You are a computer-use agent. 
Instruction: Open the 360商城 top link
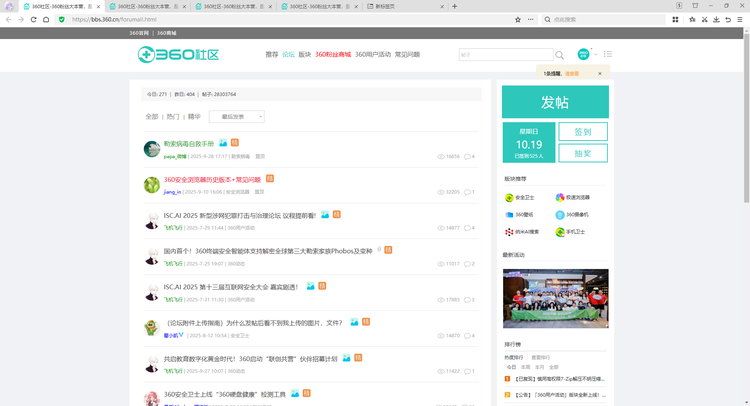tap(166, 33)
